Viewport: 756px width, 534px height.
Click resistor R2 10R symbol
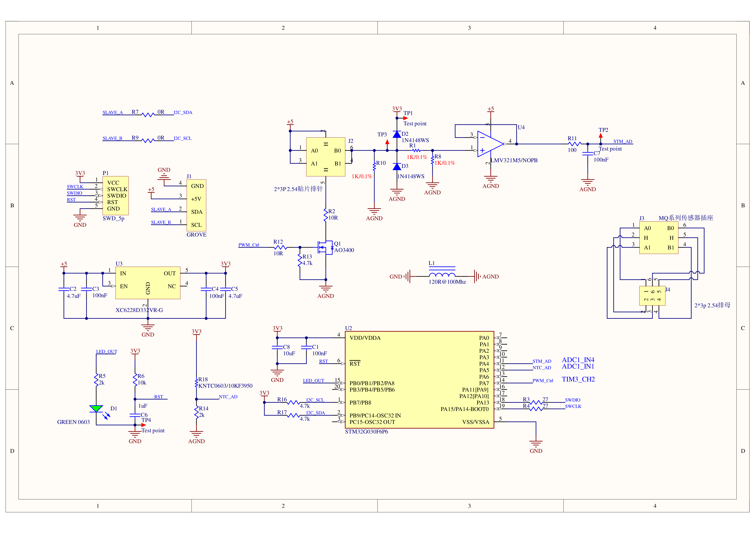326,215
